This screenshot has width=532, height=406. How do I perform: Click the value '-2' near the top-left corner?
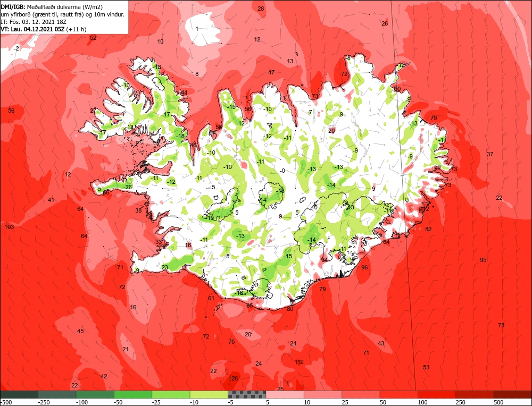(x=16, y=48)
